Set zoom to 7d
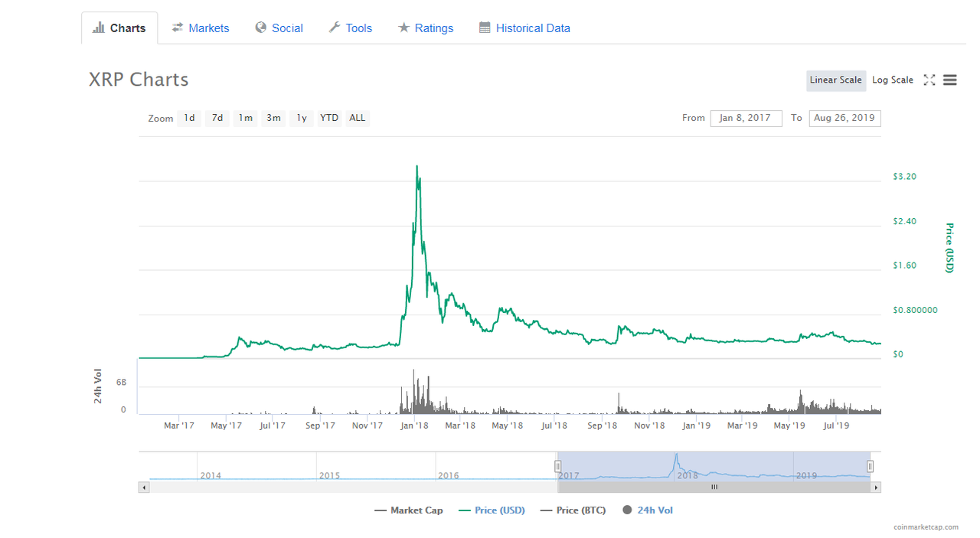980x538 pixels. pos(217,118)
